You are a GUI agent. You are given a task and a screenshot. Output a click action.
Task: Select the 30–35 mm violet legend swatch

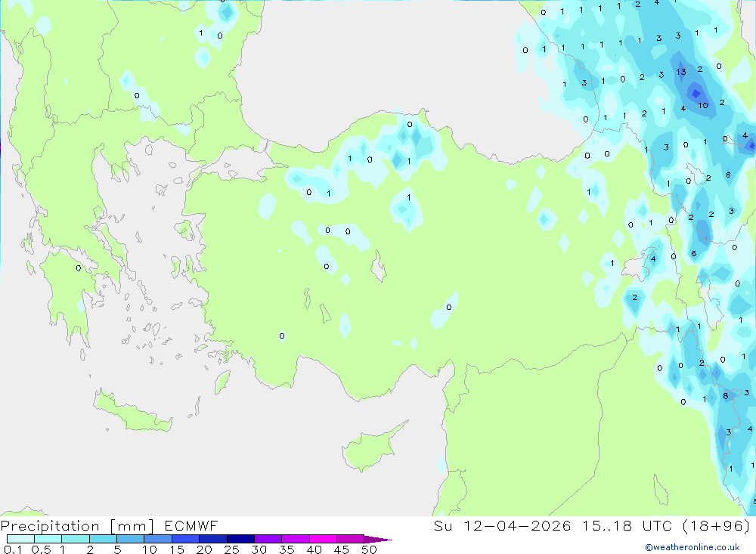[x=268, y=539]
